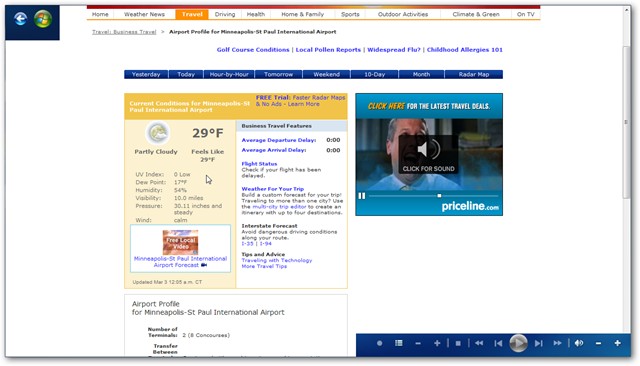Image resolution: width=640 pixels, height=366 pixels.
Task: Open Average Arrival Delay link
Action: (274, 150)
